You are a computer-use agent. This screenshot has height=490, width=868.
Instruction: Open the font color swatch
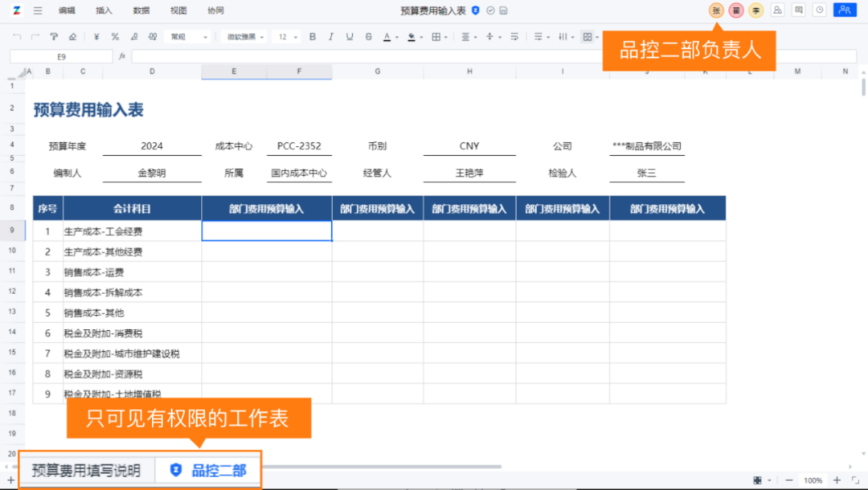[x=388, y=37]
